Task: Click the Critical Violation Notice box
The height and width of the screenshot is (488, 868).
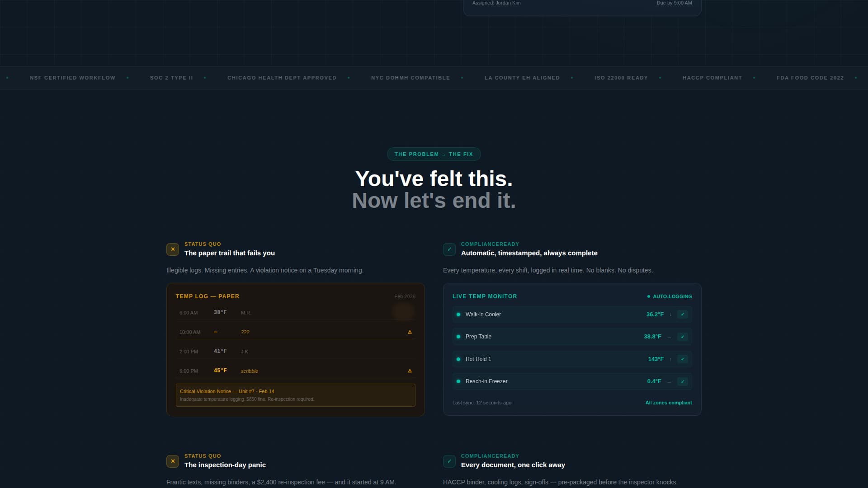Action: pyautogui.click(x=296, y=395)
